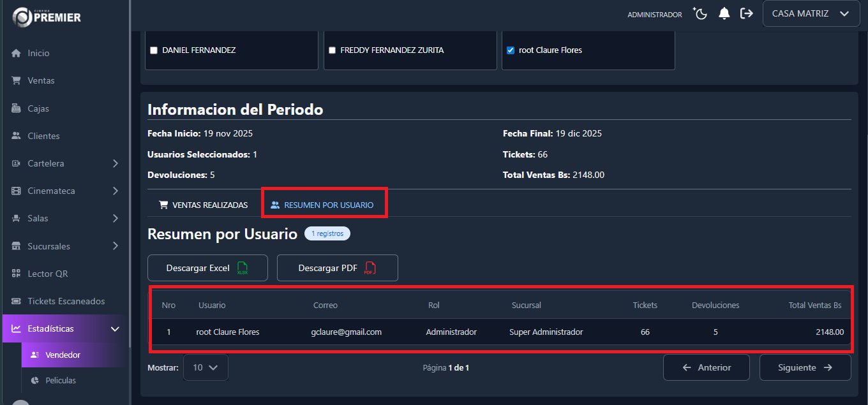The width and height of the screenshot is (868, 405).
Task: Click the Descargar PDF button
Action: 337,268
